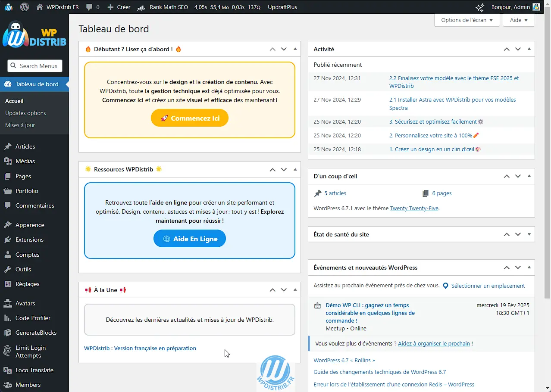Viewport: 551px width, 392px height.
Task: Open Démo WP CLI event link
Action: [x=370, y=313]
